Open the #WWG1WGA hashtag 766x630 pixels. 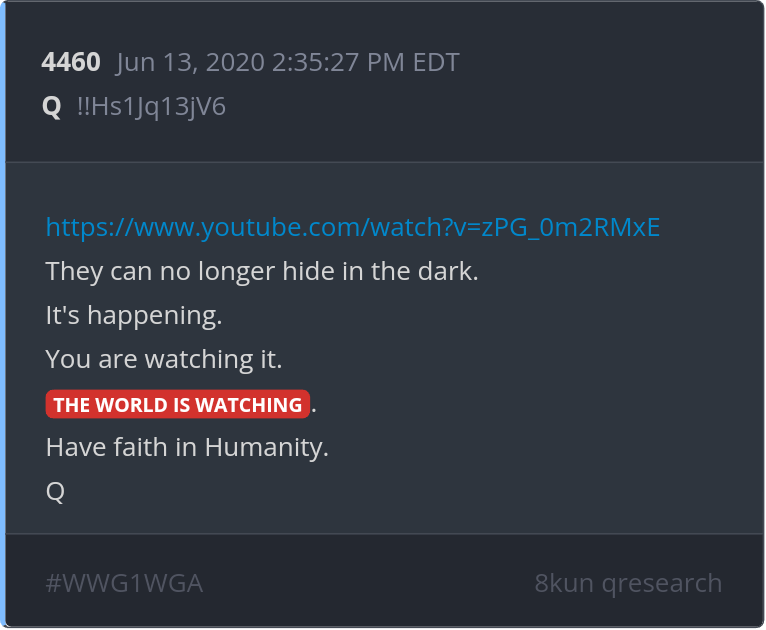[124, 583]
